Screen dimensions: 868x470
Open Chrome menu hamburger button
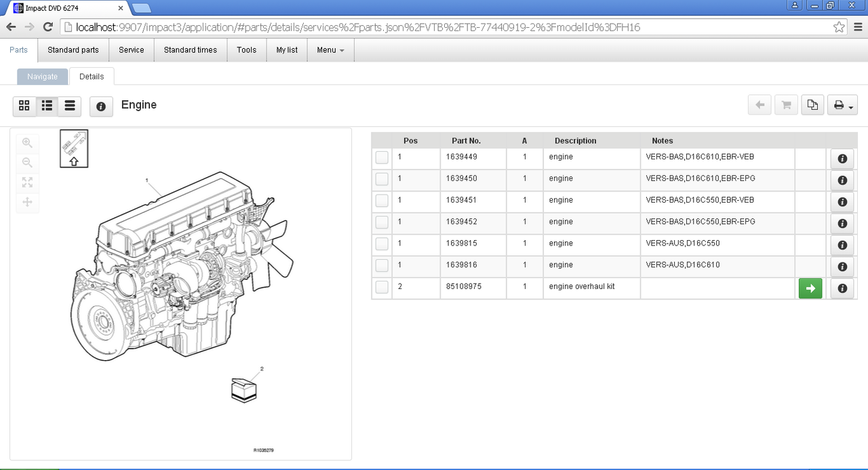point(857,27)
